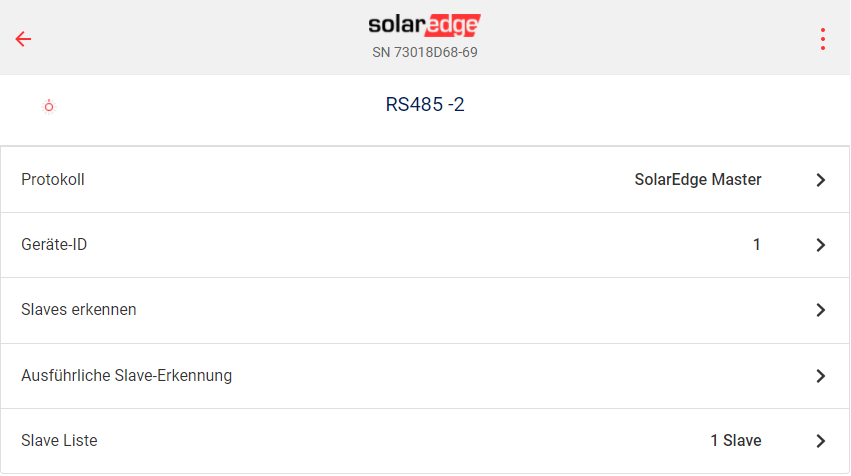Screen dimensions: 851x476
Task: Click the serial number SN 73018D68-69
Action: 425,52
